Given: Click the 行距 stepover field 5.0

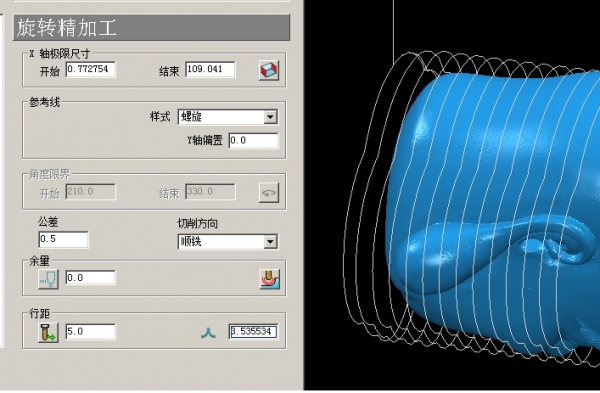Looking at the screenshot, I should 90,331.
